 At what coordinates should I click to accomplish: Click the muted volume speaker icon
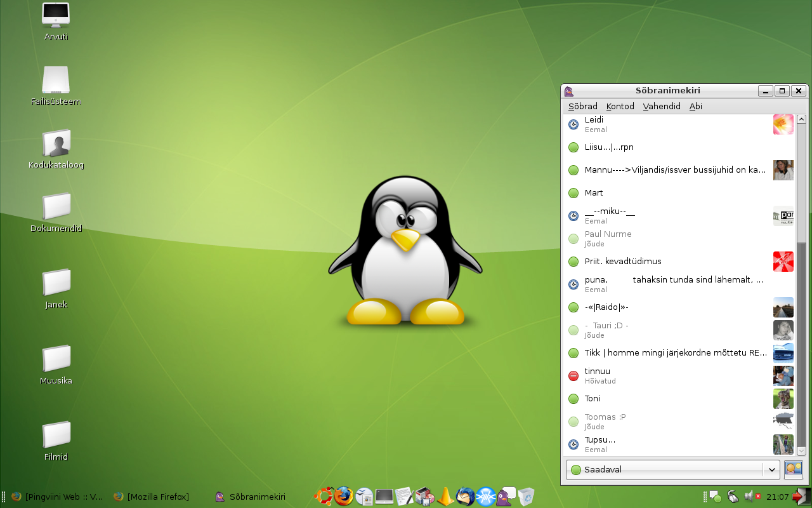[x=752, y=497]
